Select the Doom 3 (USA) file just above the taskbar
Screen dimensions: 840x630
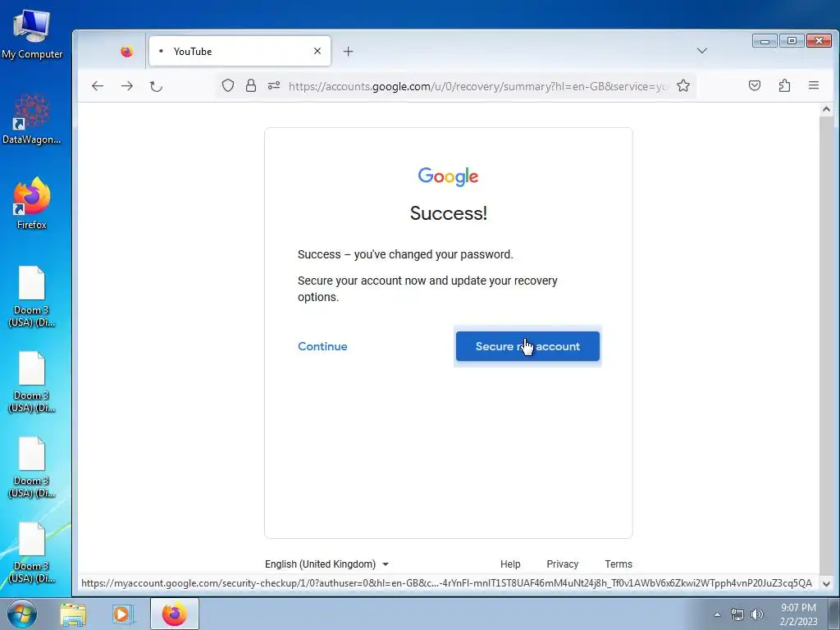pos(32,552)
